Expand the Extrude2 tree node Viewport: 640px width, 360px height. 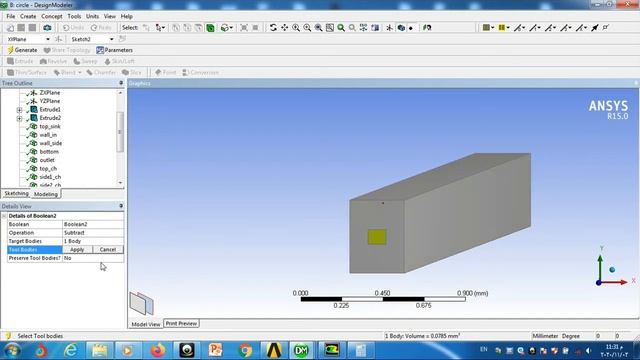[x=19, y=118]
